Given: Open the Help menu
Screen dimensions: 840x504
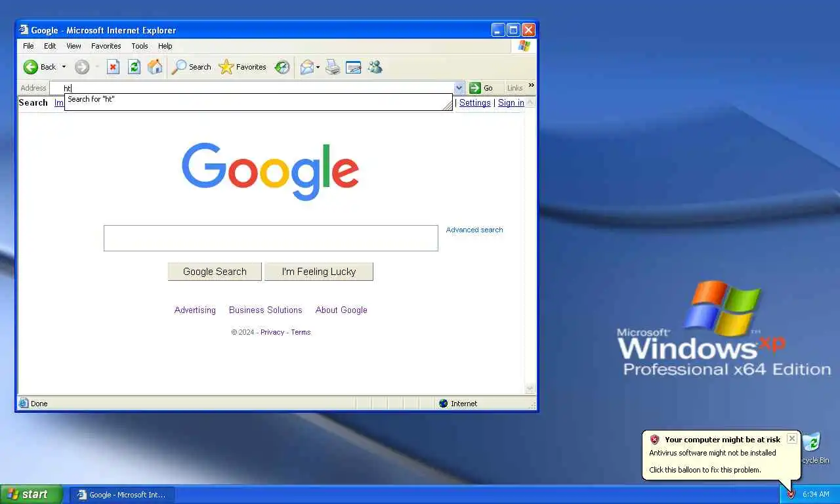Looking at the screenshot, I should click(x=165, y=46).
